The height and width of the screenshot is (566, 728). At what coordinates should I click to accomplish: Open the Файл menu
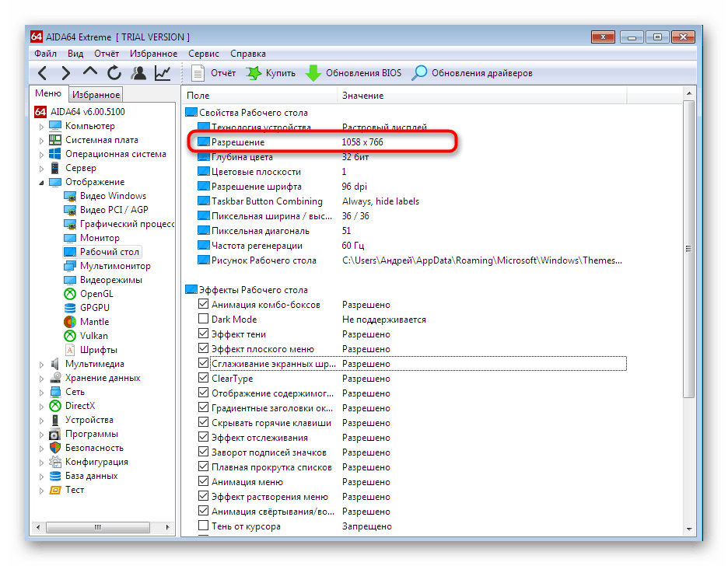(45, 54)
